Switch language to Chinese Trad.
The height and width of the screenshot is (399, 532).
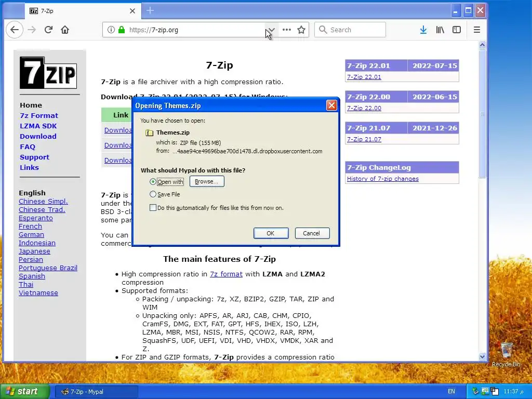pyautogui.click(x=42, y=210)
